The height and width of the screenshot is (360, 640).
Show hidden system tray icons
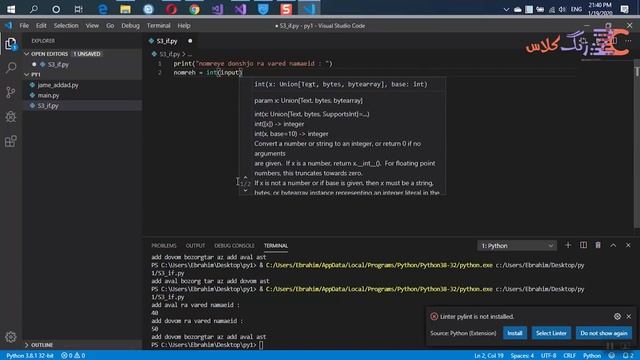pos(506,9)
